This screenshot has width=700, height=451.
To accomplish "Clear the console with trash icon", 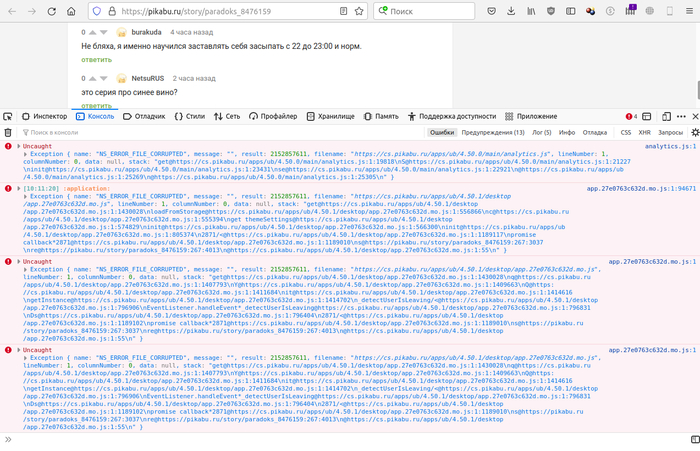I will point(8,132).
